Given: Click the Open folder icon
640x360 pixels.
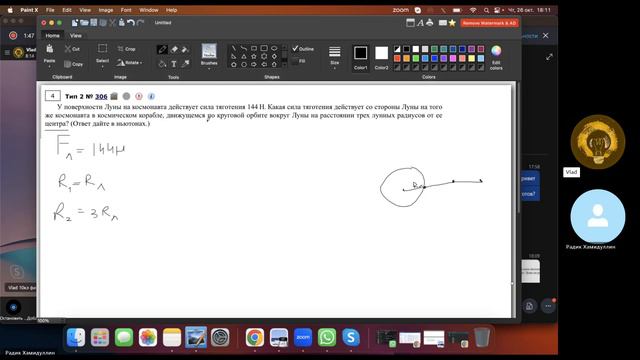Looking at the screenshot, I should coord(84,22).
